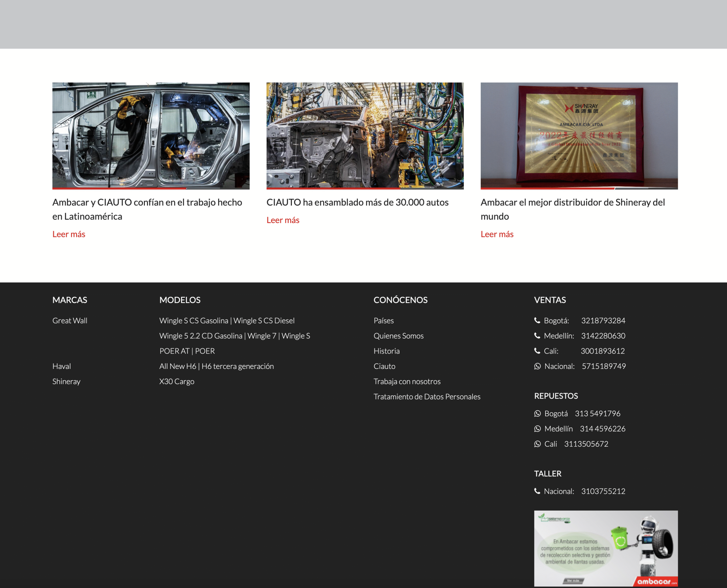Open the Historia link
727x588 pixels.
click(387, 351)
